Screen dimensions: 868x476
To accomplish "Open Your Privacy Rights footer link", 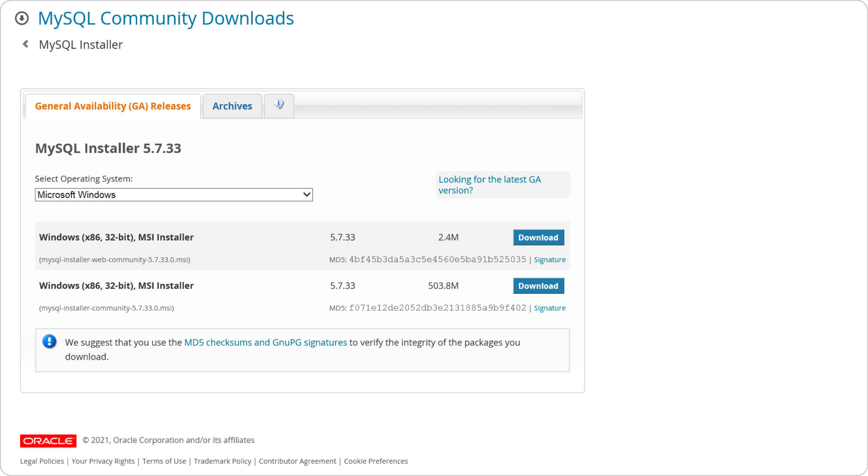I will (x=103, y=461).
